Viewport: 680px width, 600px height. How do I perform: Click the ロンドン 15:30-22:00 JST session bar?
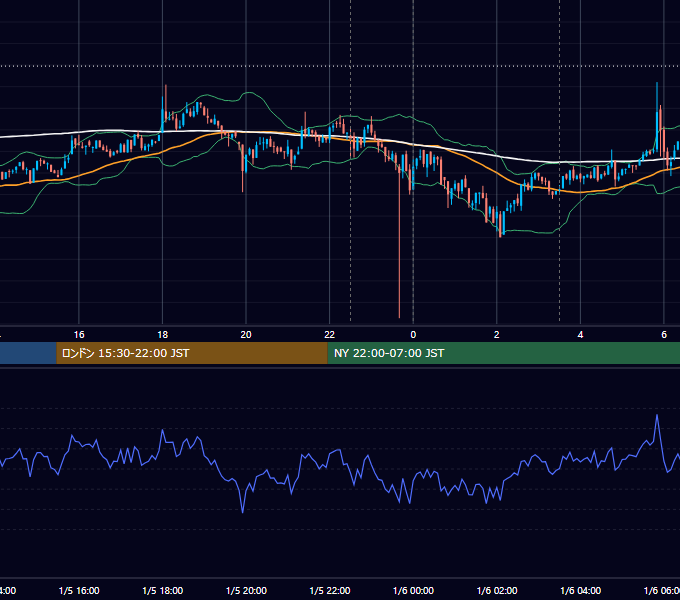(192, 353)
